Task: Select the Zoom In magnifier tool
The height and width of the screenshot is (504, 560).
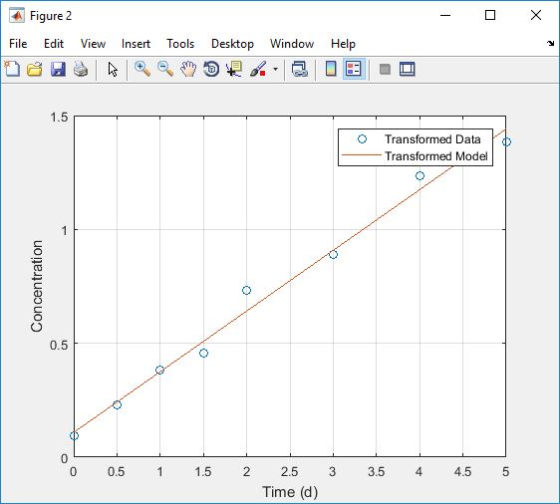Action: tap(142, 69)
